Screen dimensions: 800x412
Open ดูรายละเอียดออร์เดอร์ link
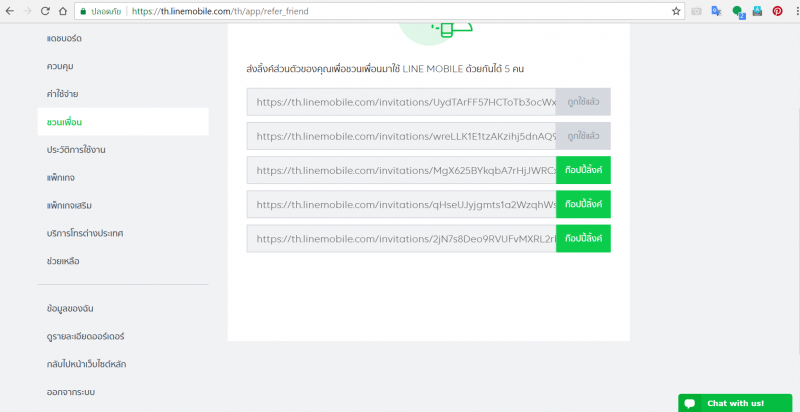tap(85, 337)
